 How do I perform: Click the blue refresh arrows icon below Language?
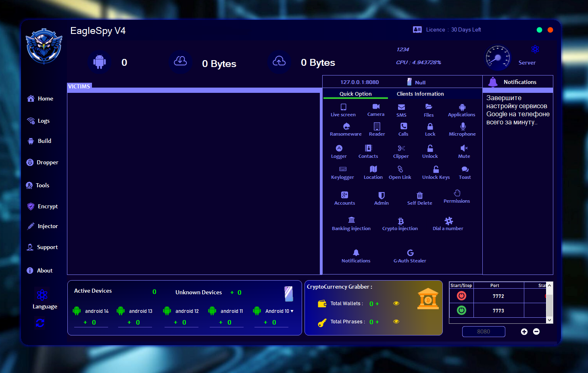point(40,323)
